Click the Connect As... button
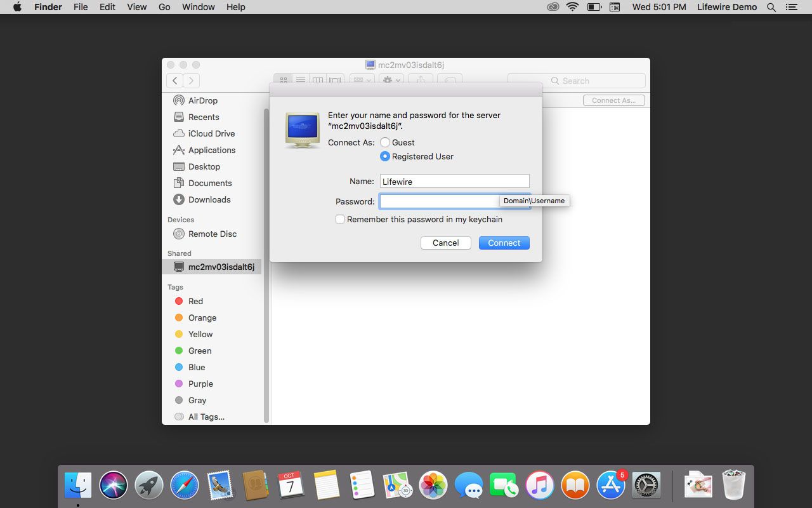This screenshot has height=508, width=812. point(614,100)
